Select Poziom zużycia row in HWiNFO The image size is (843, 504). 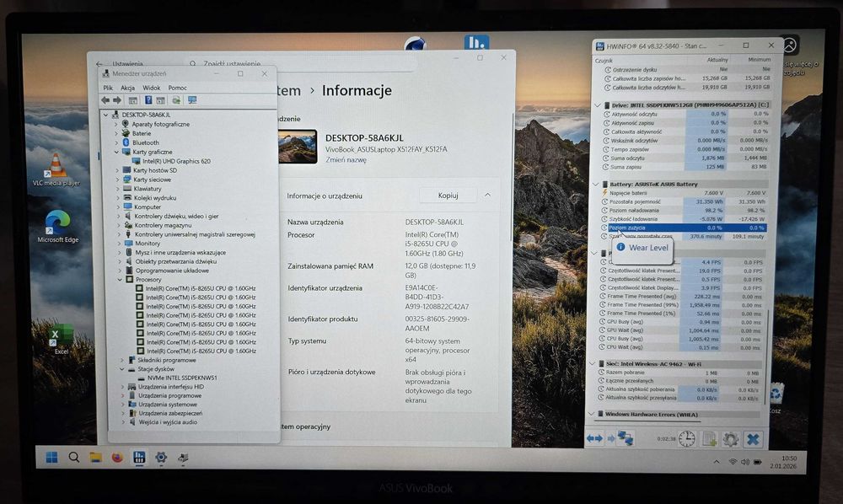coord(684,228)
